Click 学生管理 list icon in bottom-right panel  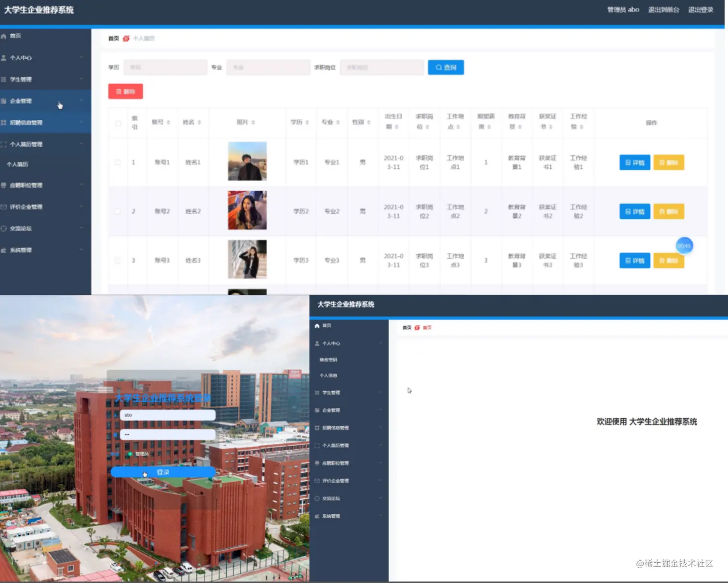[317, 393]
